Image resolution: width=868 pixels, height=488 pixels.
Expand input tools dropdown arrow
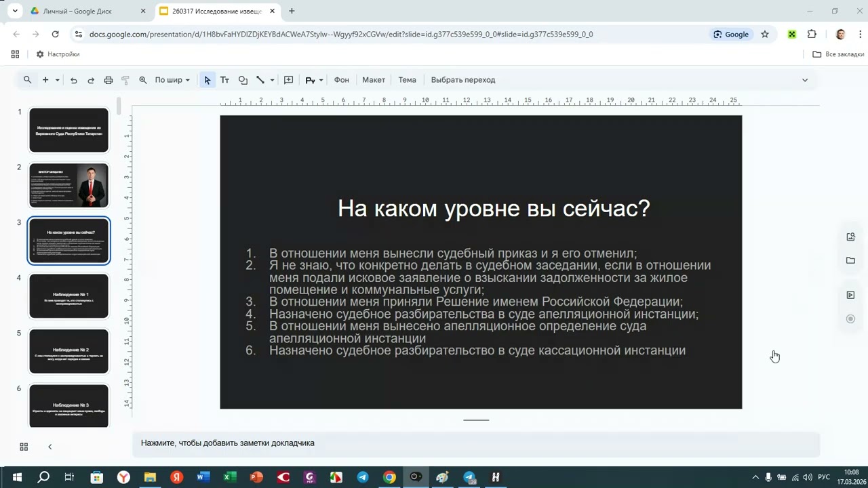coord(321,80)
